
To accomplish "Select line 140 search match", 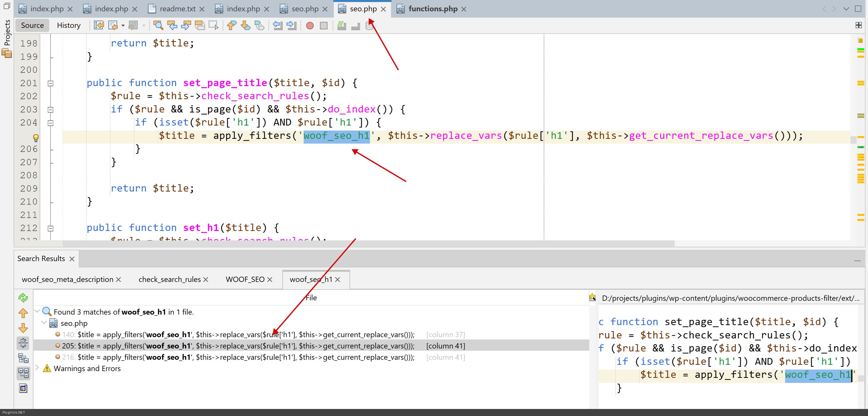I will (x=236, y=334).
